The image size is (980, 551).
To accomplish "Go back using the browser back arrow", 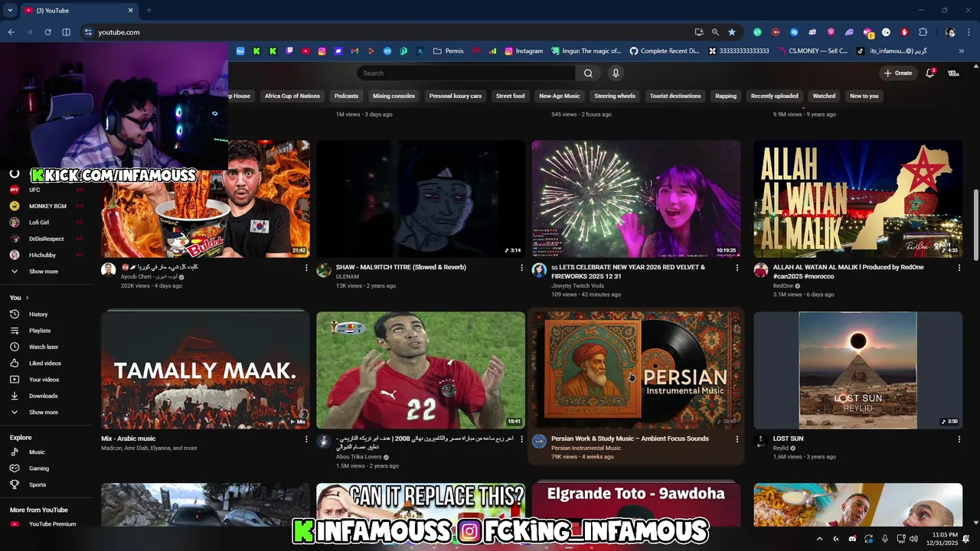I will coord(11,32).
